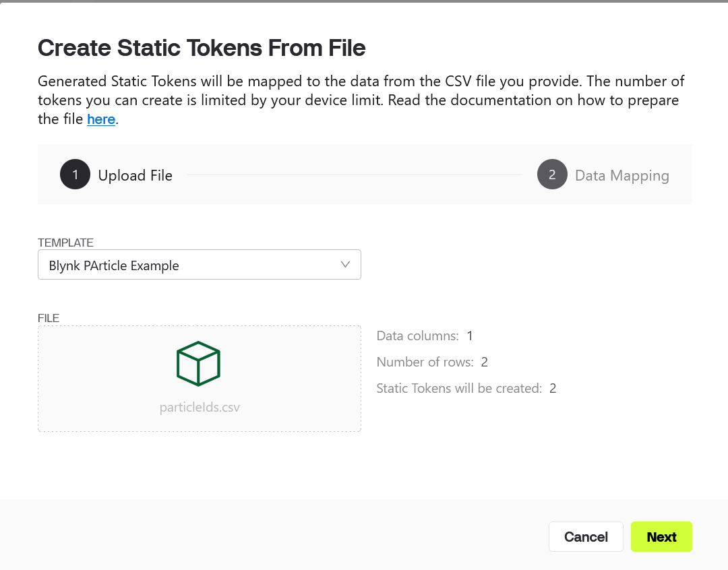Go to the Data Mapping step label
The width and height of the screenshot is (728, 570).
621,175
